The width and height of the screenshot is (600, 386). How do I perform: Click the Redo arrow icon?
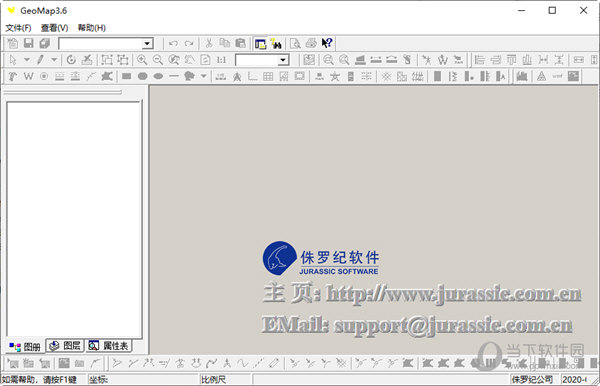pyautogui.click(x=189, y=44)
